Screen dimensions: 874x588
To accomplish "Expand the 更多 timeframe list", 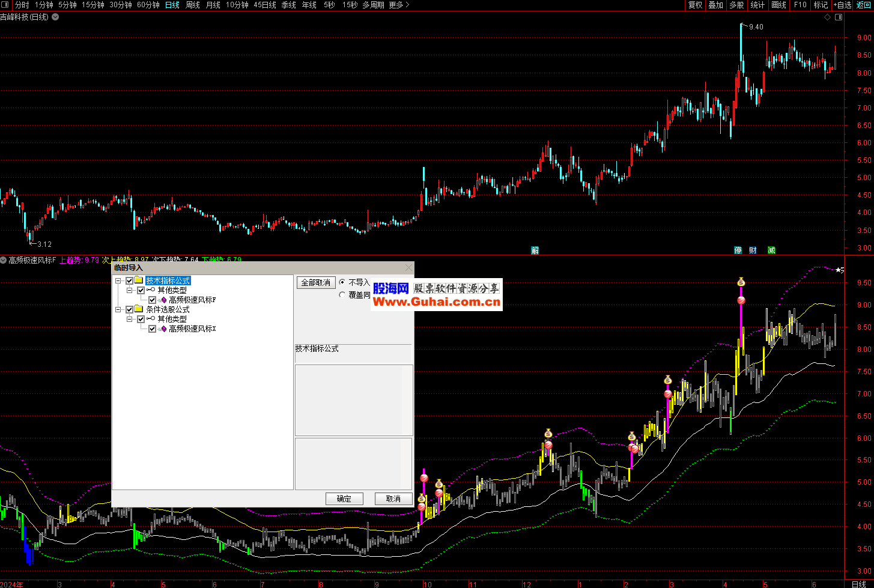I will coord(399,5).
